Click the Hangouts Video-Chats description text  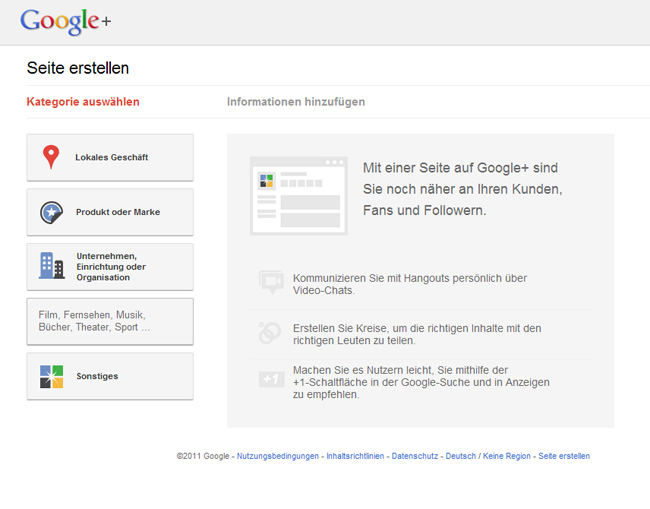click(410, 284)
